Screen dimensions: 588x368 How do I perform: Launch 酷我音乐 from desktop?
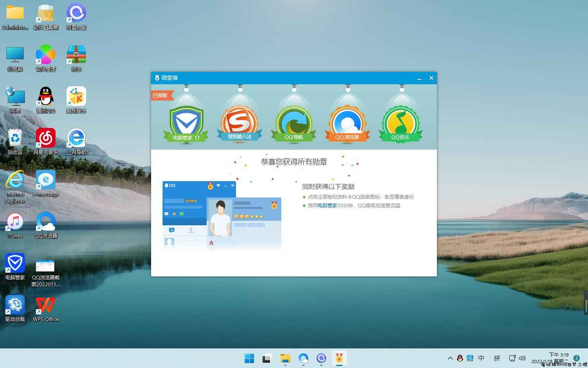76,100
